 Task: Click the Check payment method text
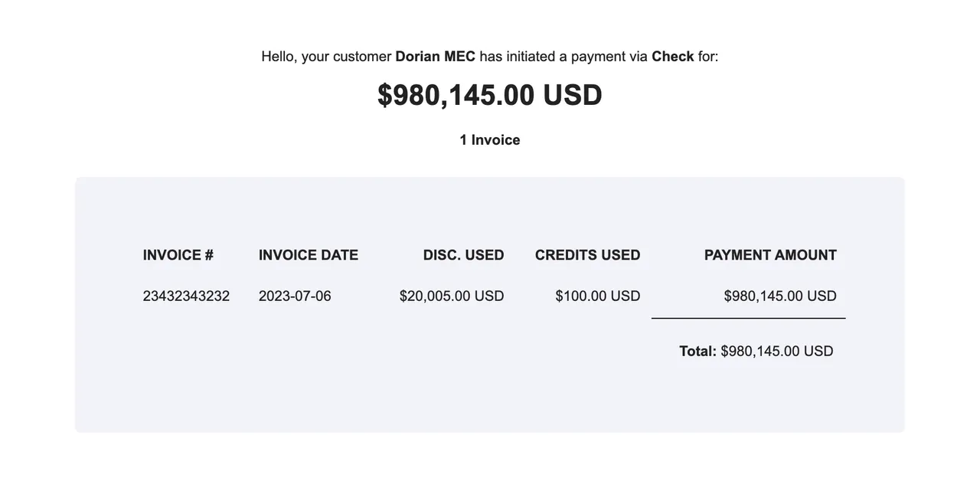[x=672, y=57]
